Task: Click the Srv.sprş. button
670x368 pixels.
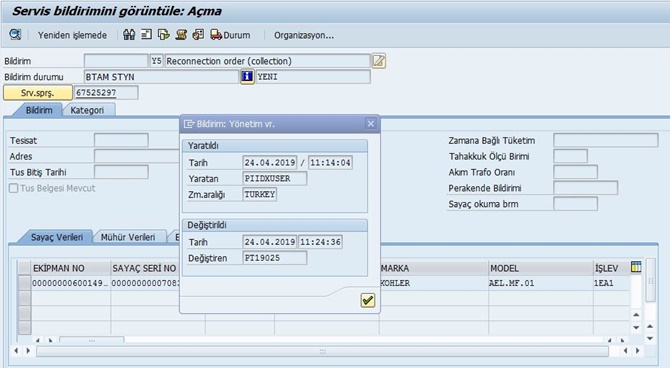Action: pyautogui.click(x=38, y=93)
